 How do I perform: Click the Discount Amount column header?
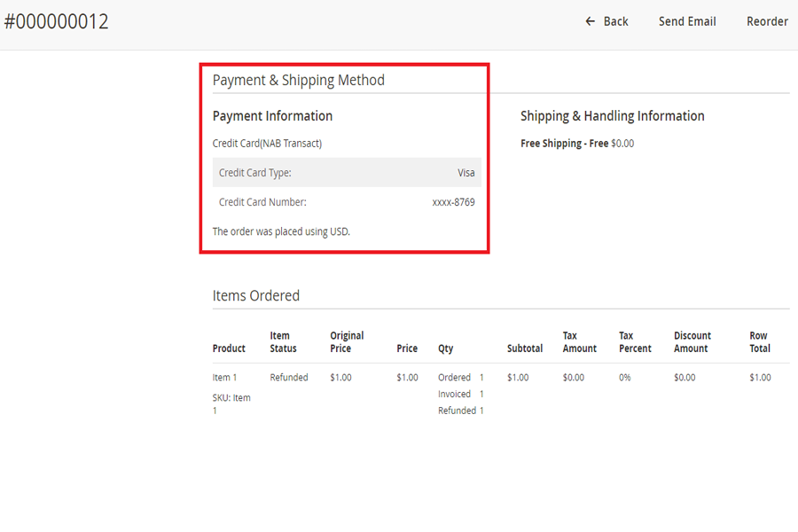tap(692, 342)
